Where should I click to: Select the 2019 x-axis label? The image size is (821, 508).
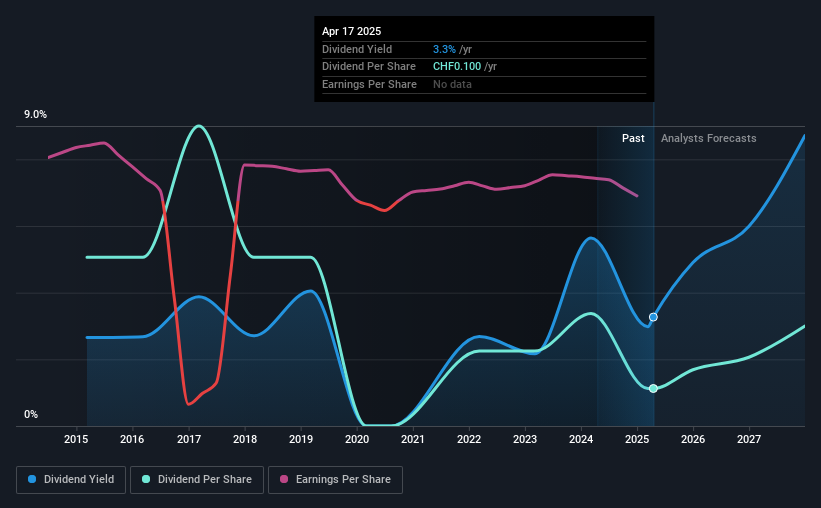coord(301,439)
